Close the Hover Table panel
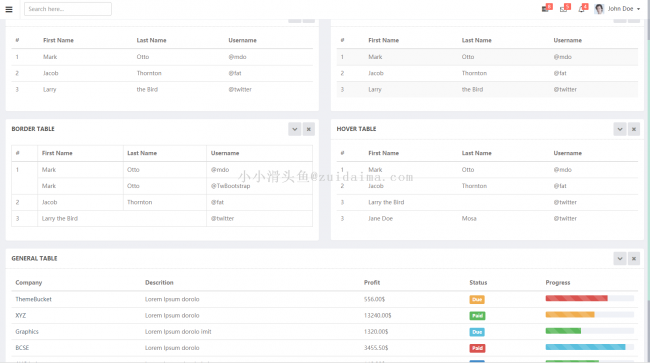Screen dimensions: 650x363 click(x=634, y=129)
